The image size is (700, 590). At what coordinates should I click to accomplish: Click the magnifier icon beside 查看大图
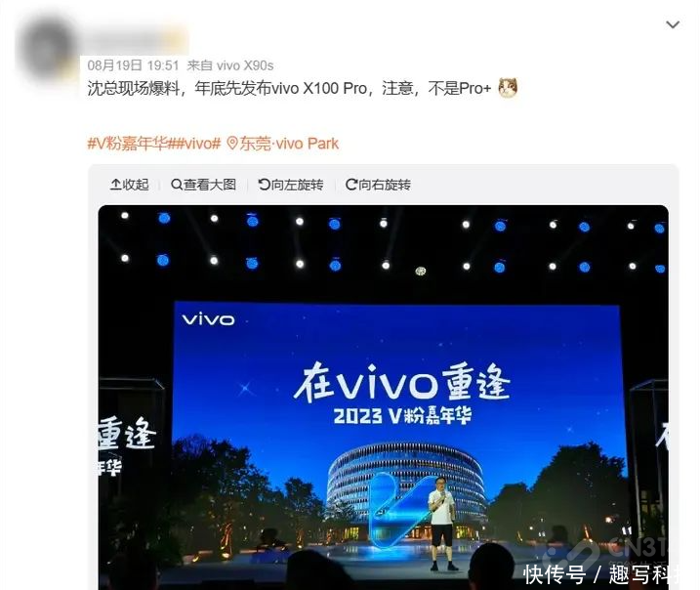pyautogui.click(x=177, y=185)
